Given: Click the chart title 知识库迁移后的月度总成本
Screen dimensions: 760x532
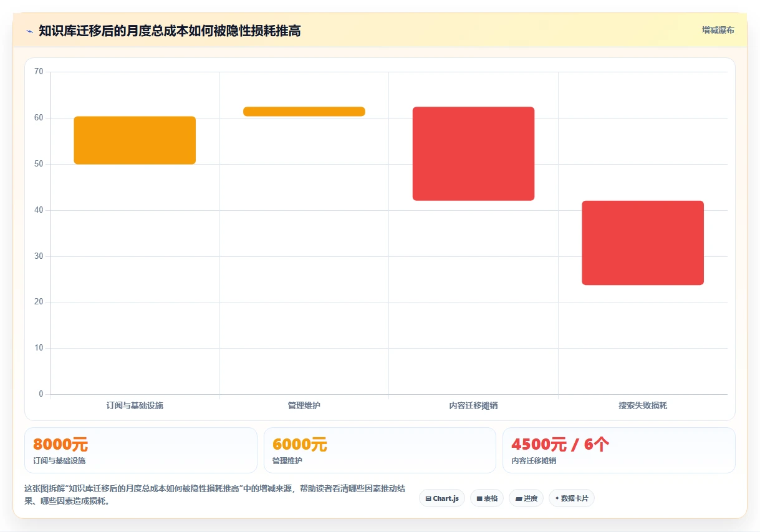Looking at the screenshot, I should (x=170, y=31).
